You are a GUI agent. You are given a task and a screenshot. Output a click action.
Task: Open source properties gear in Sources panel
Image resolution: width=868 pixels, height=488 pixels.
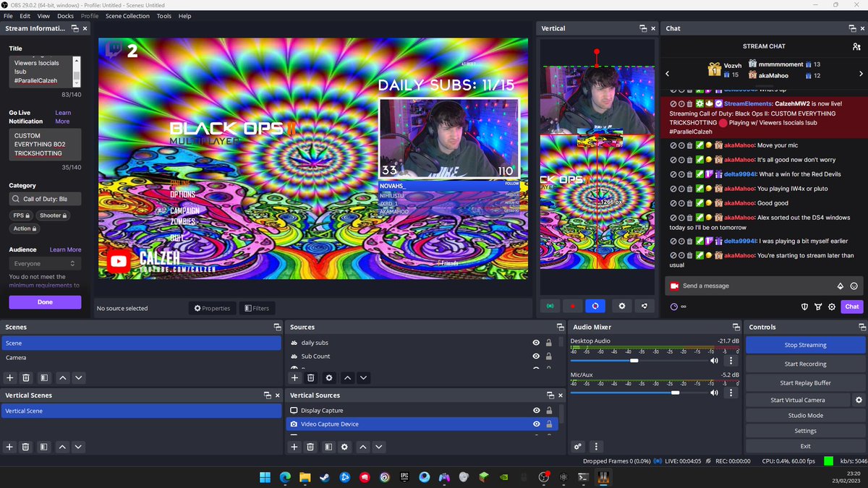pos(329,377)
